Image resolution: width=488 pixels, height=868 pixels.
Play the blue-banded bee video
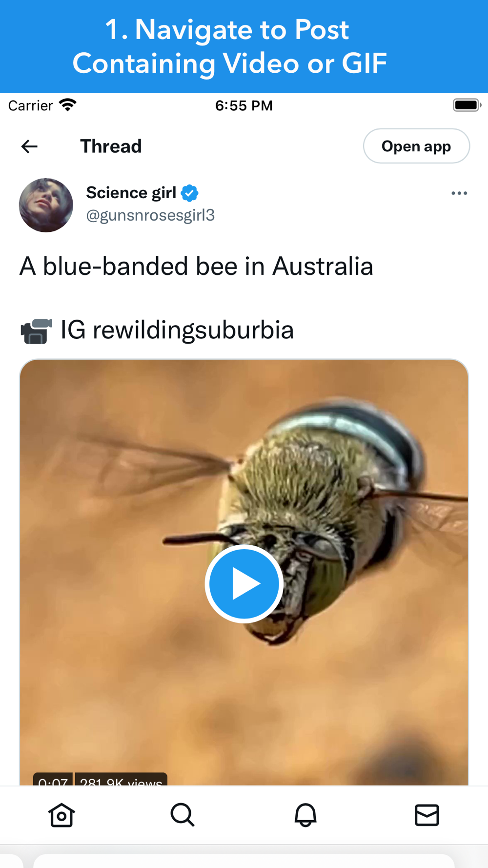[x=244, y=583]
